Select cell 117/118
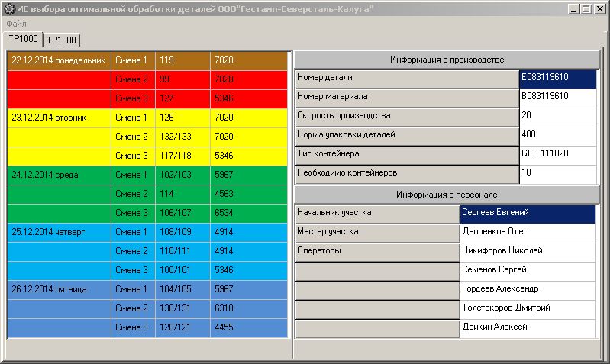610x364 pixels. 182,156
